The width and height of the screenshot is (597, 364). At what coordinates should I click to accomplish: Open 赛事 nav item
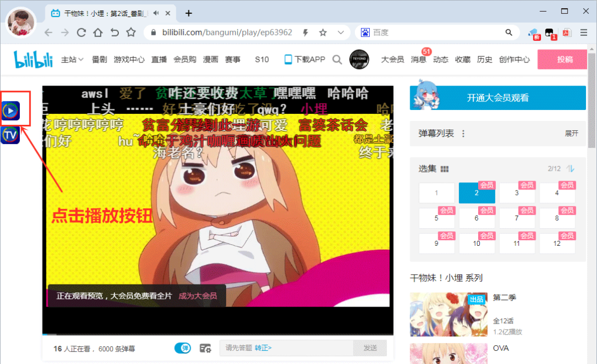tap(233, 60)
